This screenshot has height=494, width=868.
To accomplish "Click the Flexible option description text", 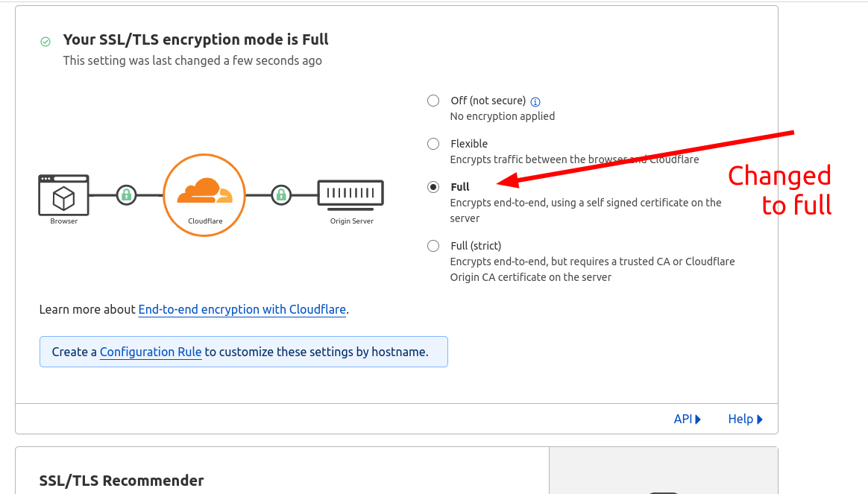I will point(574,159).
